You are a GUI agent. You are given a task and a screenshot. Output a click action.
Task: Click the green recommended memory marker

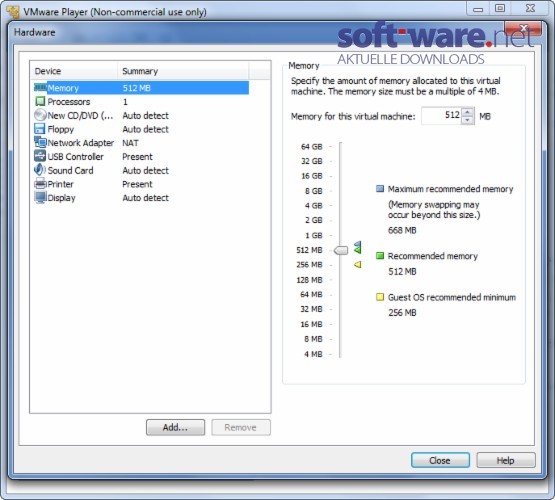(x=358, y=250)
